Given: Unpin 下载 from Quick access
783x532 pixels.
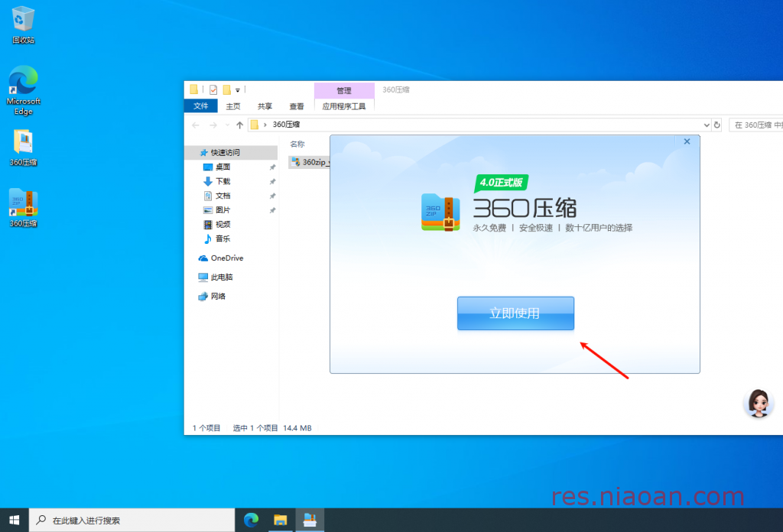Looking at the screenshot, I should 273,181.
